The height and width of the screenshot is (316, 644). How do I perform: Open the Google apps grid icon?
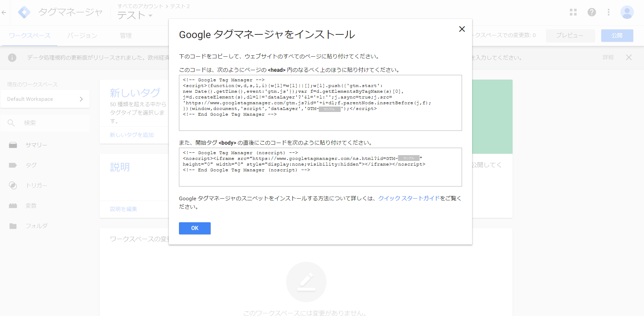(573, 12)
